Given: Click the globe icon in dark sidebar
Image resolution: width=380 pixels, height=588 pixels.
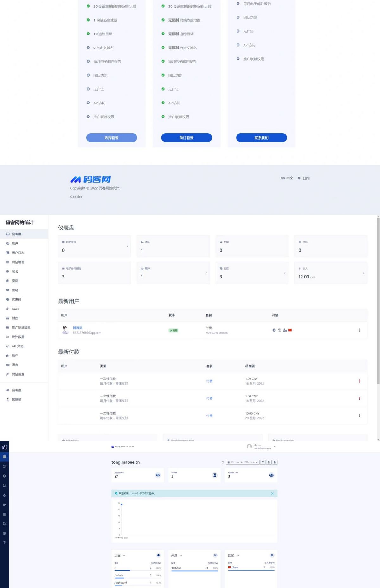Looking at the screenshot, I should pyautogui.click(x=4, y=533).
